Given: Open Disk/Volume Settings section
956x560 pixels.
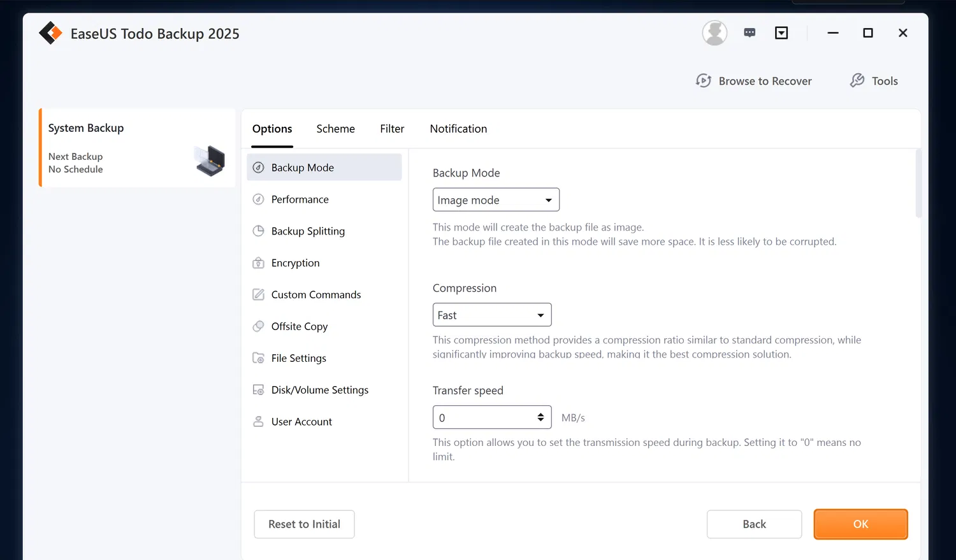Looking at the screenshot, I should tap(319, 390).
